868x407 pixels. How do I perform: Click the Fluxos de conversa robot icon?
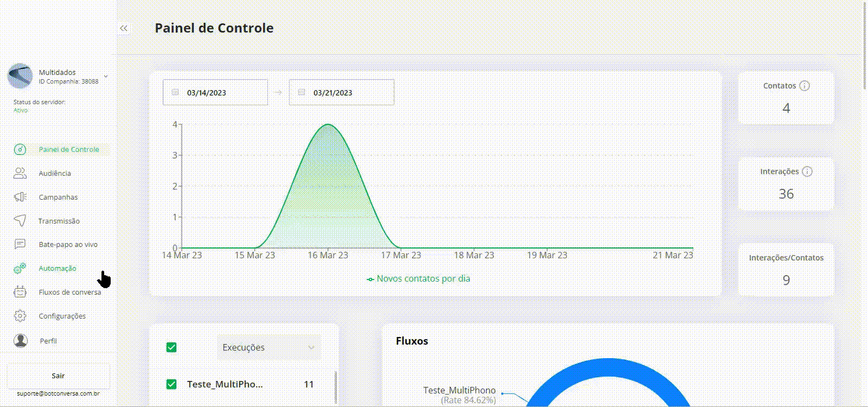pyautogui.click(x=20, y=292)
